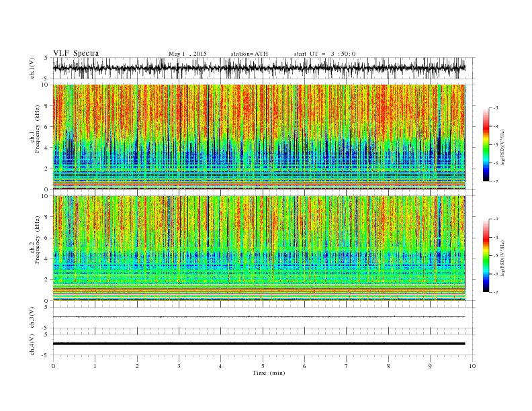
Task: Click the "-3" label on ch.2 colorbar
Action: pyautogui.click(x=496, y=219)
